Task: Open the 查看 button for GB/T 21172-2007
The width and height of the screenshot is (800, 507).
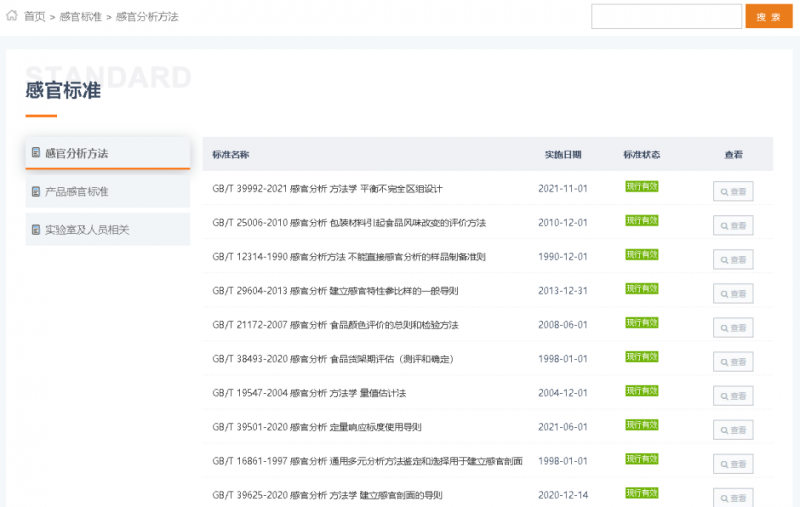Action: [x=733, y=327]
